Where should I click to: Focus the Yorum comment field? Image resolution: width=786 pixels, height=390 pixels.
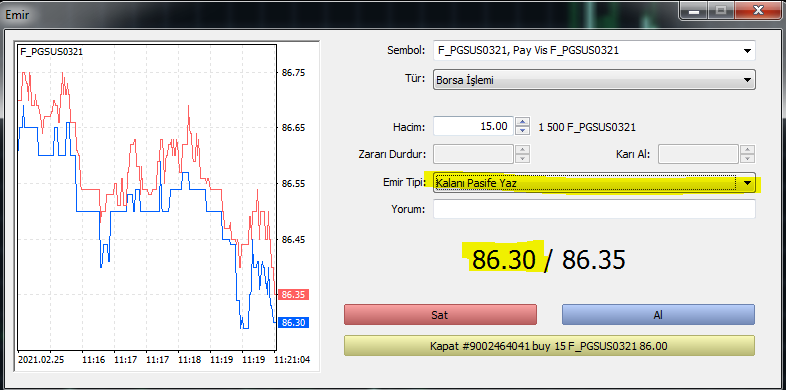594,209
